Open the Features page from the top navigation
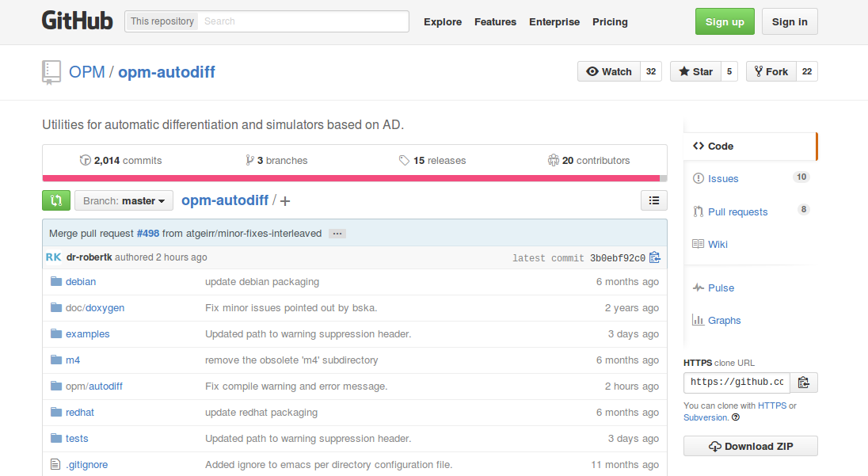This screenshot has height=476, width=868. 496,21
